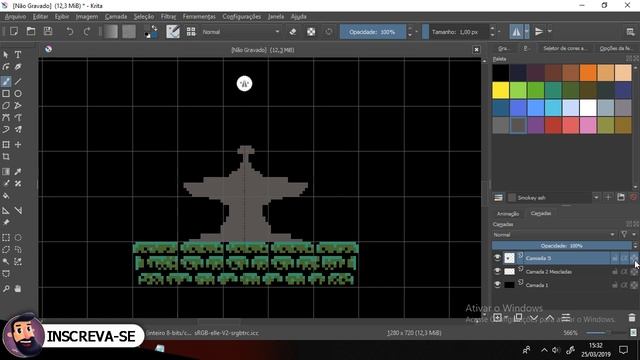The image size is (640, 360).
Task: Open the brush blending mode Normal dropdown
Action: point(241,31)
